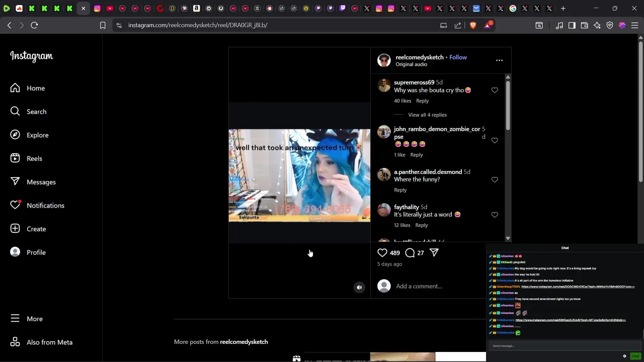Open the sidebar panel toggle in the toolbar
This screenshot has width=644, height=362.
[x=572, y=25]
